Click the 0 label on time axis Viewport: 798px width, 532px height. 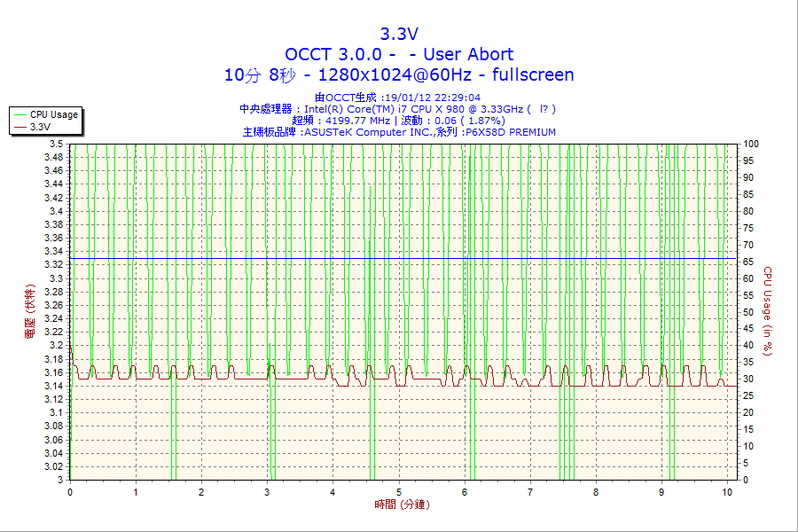70,492
